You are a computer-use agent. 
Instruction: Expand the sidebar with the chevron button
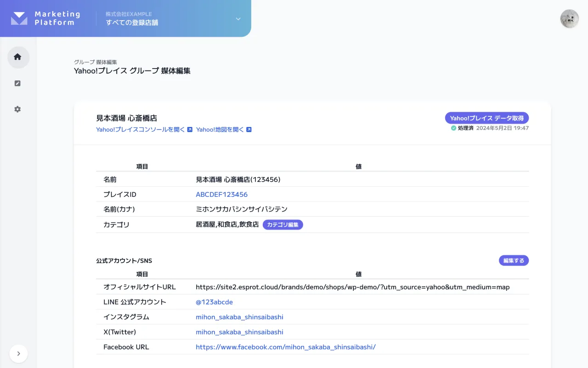18,354
